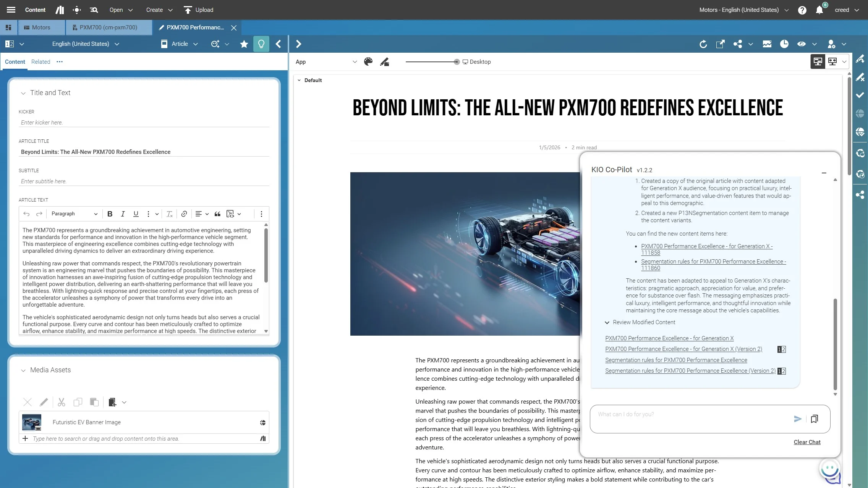868x488 pixels.
Task: Insert a link in the article text
Action: tap(184, 214)
